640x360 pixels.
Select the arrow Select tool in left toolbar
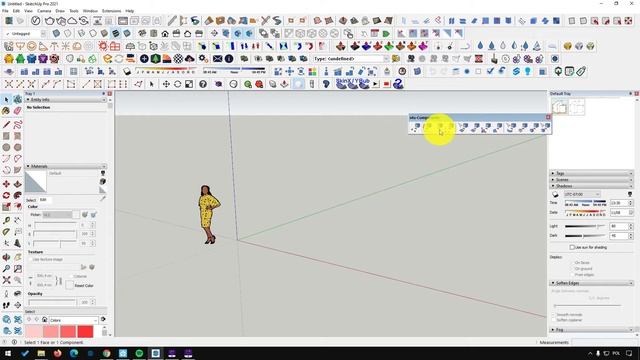pyautogui.click(x=6, y=100)
